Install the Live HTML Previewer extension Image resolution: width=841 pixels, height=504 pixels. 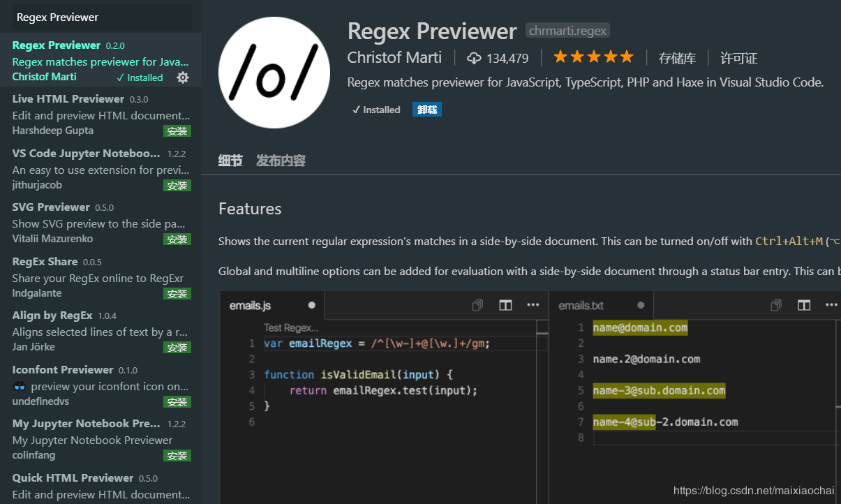(177, 131)
